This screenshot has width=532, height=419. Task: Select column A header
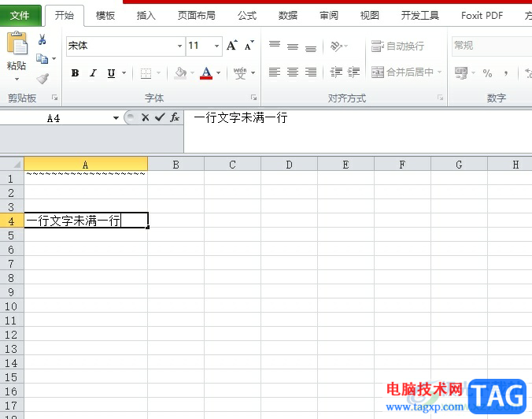tap(86, 165)
